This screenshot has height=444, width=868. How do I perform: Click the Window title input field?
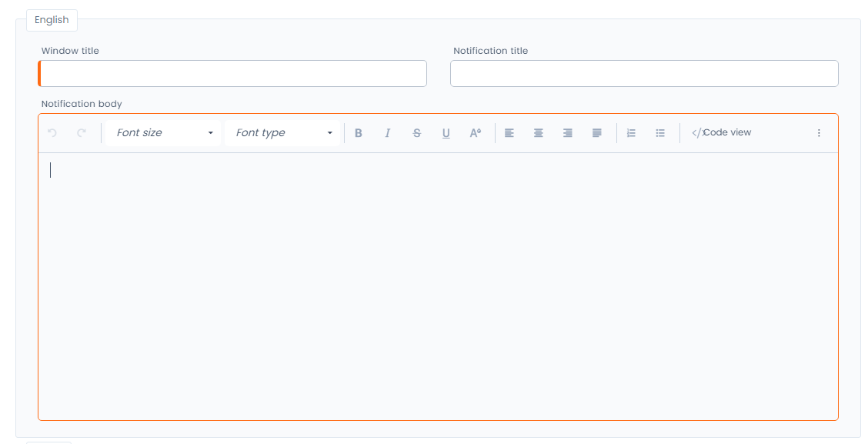[233, 74]
